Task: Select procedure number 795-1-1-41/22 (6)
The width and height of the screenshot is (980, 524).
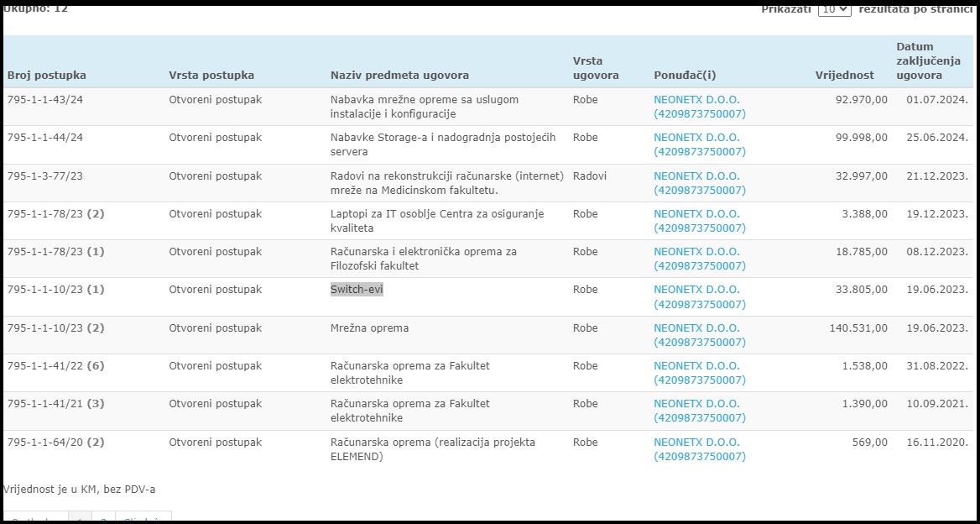Action: tap(55, 366)
